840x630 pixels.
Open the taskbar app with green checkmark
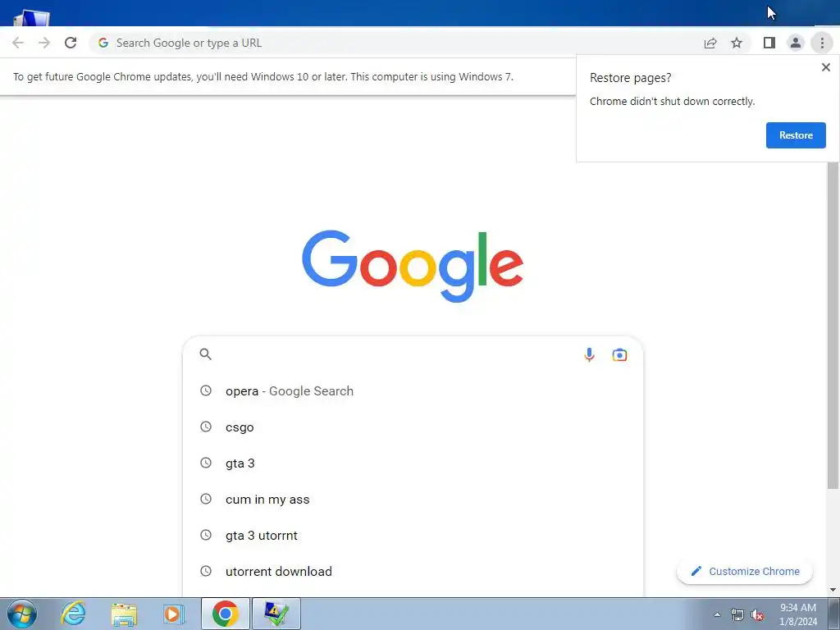click(x=276, y=614)
